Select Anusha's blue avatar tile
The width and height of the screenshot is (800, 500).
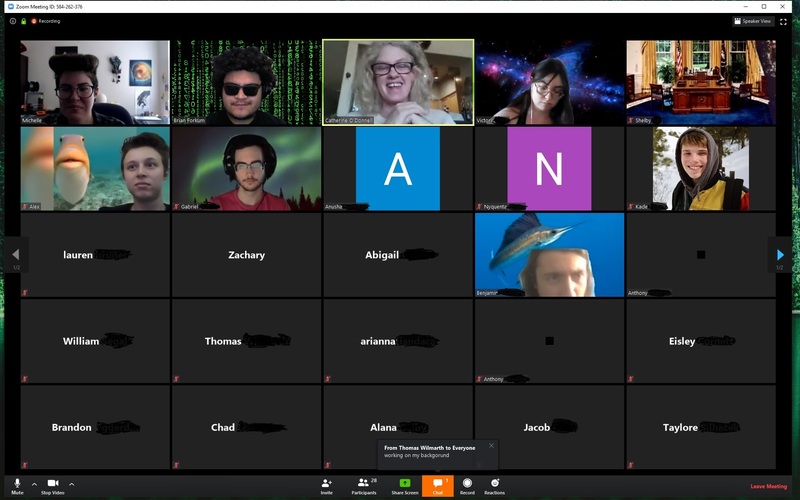coord(398,168)
